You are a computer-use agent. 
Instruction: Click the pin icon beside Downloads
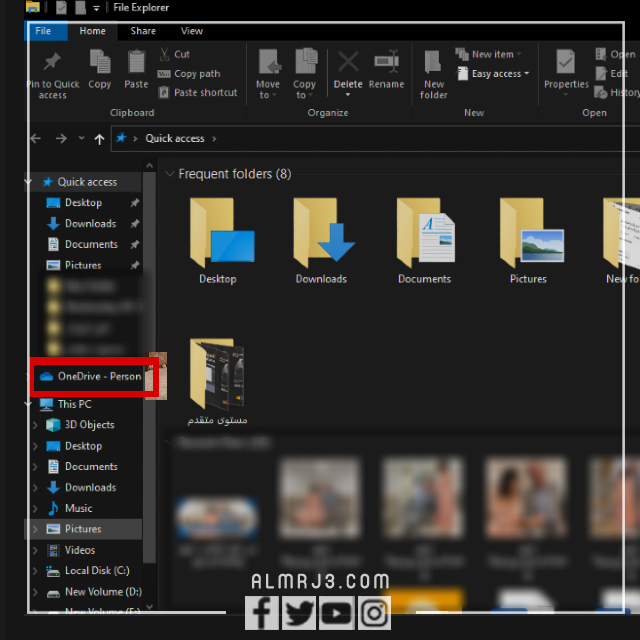pos(135,224)
